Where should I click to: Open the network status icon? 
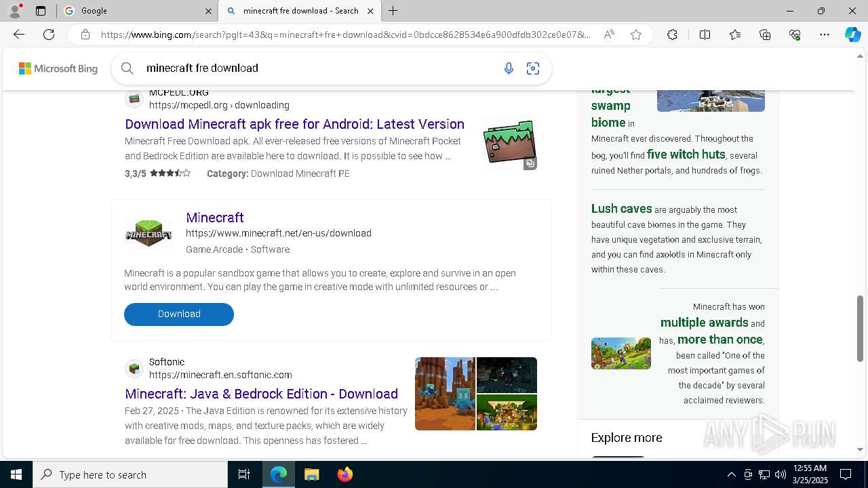[764, 474]
